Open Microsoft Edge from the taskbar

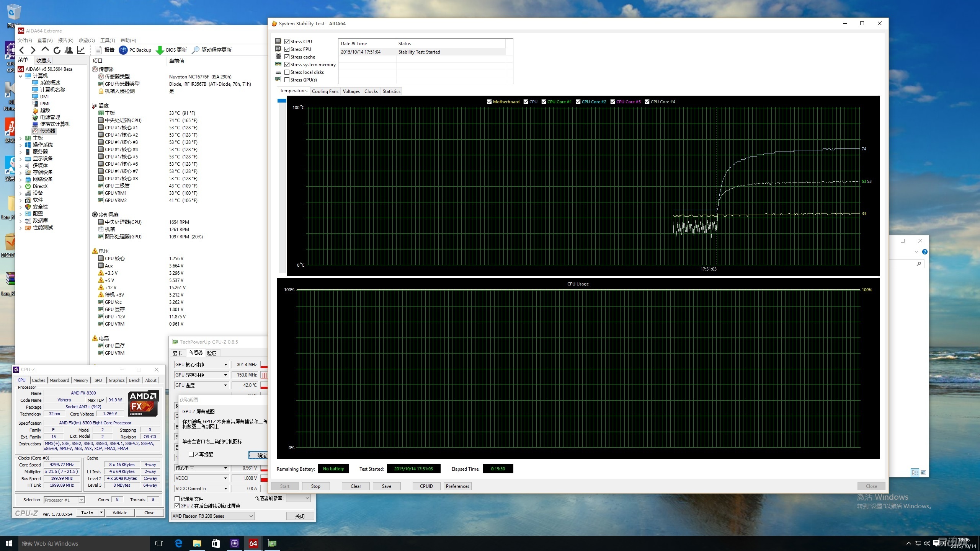(x=178, y=543)
